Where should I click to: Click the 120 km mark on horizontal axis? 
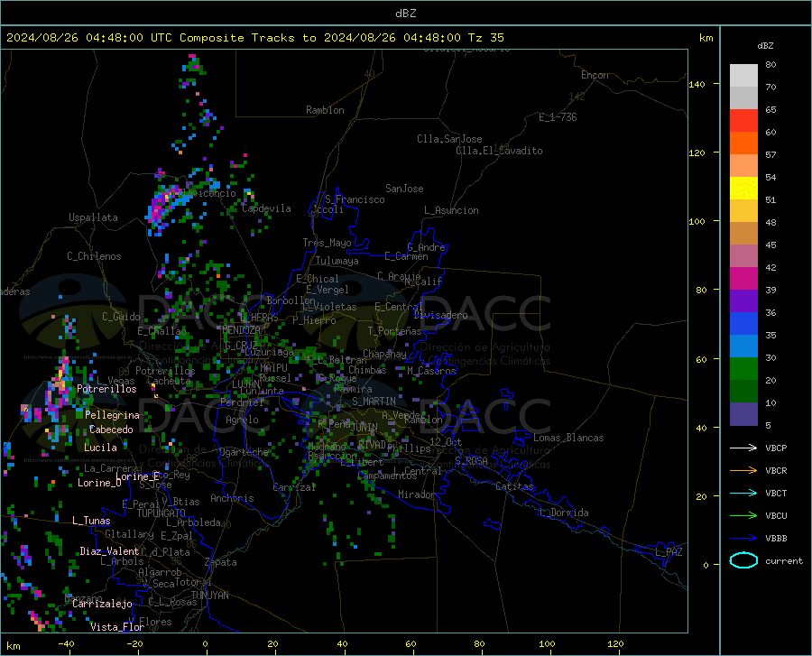[x=615, y=644]
